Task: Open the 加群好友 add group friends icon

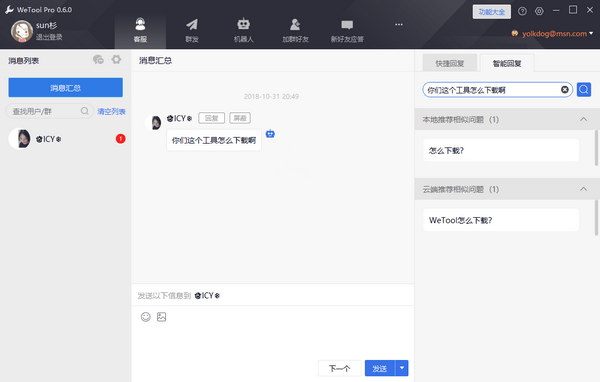Action: coord(295,24)
